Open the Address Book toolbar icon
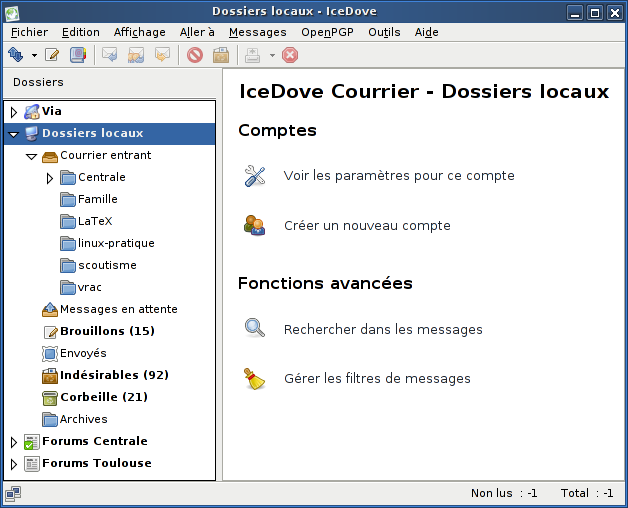 [78, 55]
